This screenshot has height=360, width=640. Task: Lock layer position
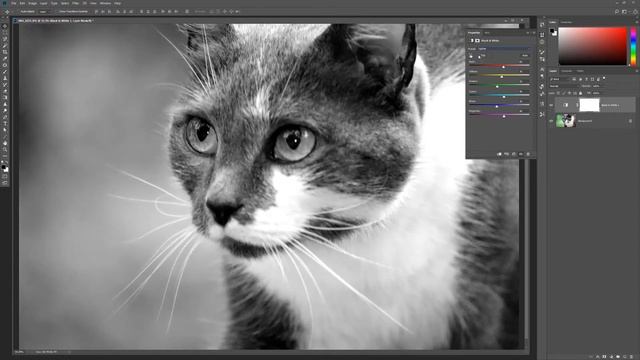[569, 93]
